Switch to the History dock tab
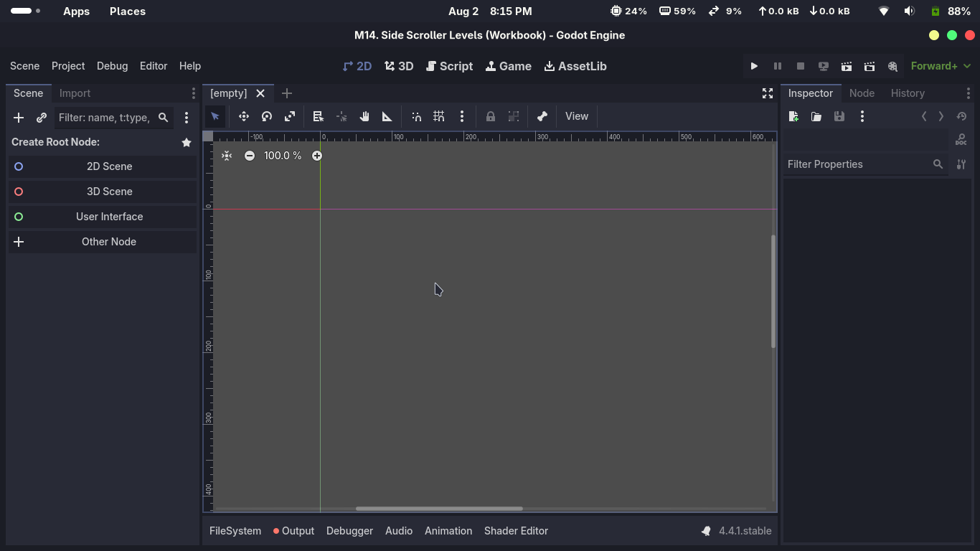980x551 pixels. click(908, 93)
